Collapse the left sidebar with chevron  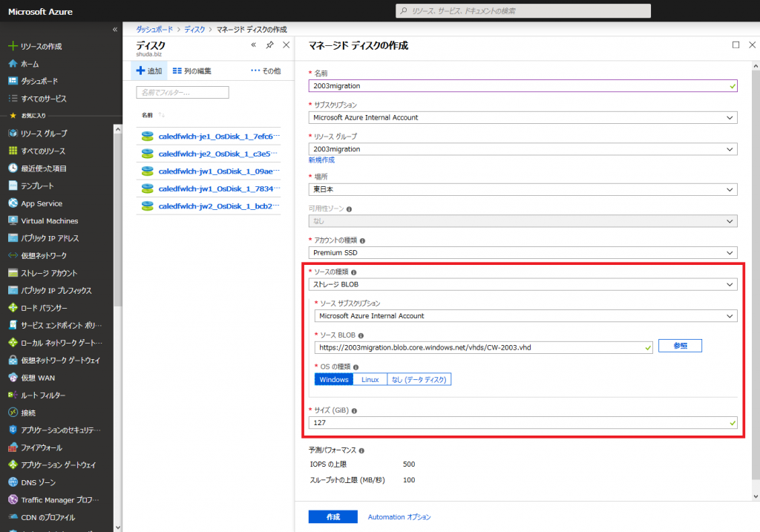click(x=115, y=30)
